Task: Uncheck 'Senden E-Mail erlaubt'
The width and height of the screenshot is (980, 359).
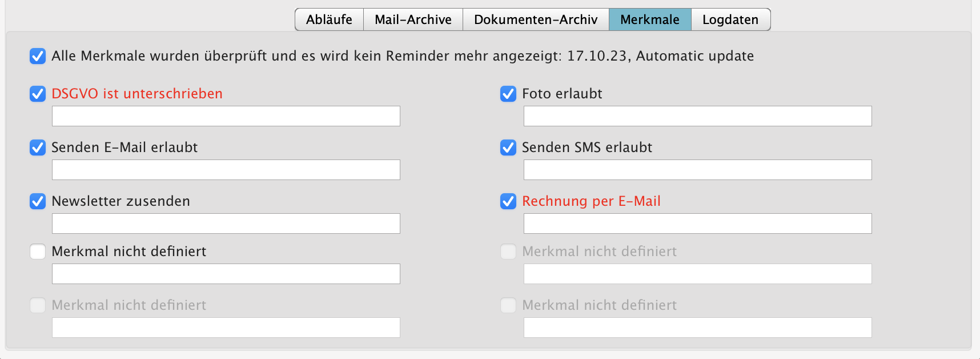Action: tap(38, 147)
